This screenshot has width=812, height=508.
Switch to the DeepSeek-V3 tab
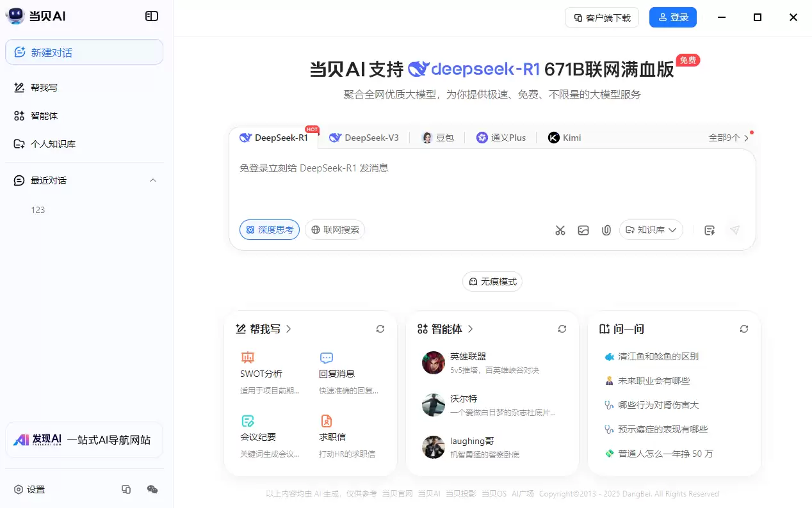click(x=364, y=138)
